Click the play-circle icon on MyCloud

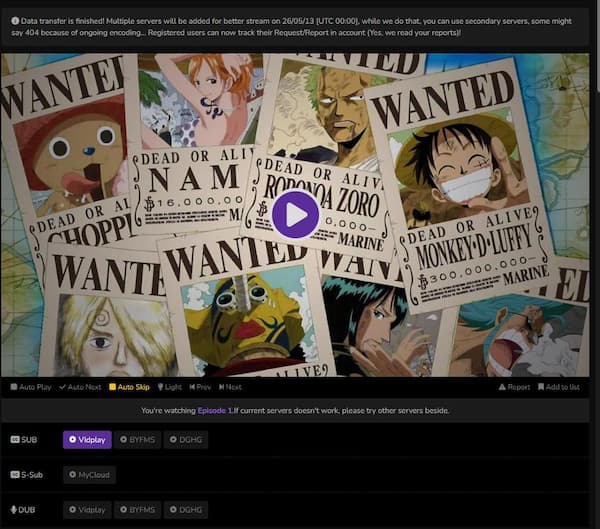[72, 475]
